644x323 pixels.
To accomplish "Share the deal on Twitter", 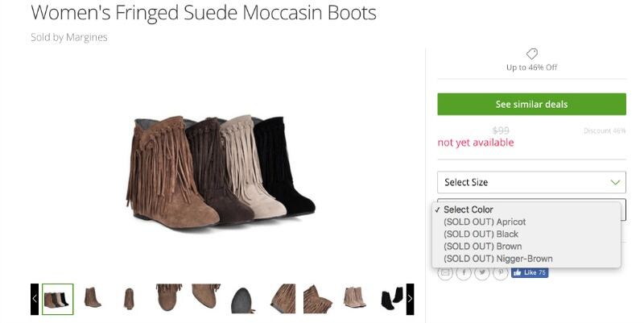I will (483, 273).
